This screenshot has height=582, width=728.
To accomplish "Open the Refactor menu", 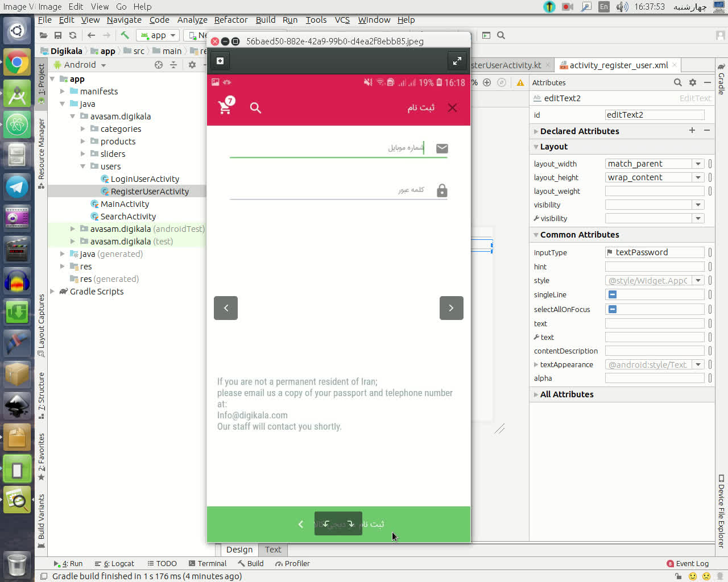I will pos(230,20).
